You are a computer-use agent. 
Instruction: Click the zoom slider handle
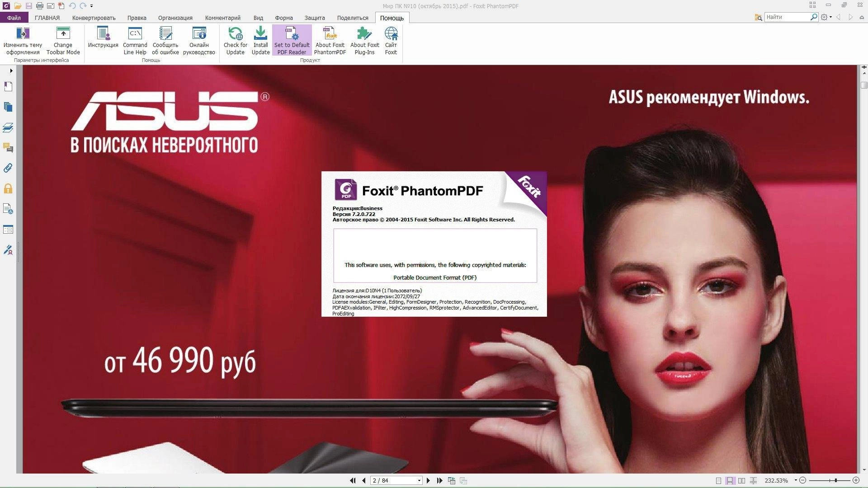(x=836, y=480)
